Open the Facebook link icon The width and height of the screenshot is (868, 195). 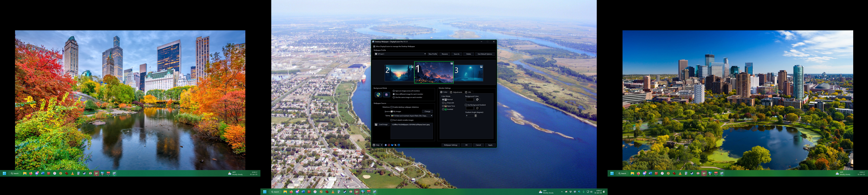386,145
